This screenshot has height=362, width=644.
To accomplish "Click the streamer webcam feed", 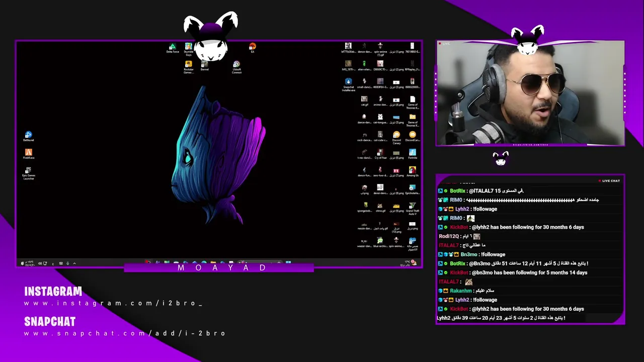I will pyautogui.click(x=530, y=94).
